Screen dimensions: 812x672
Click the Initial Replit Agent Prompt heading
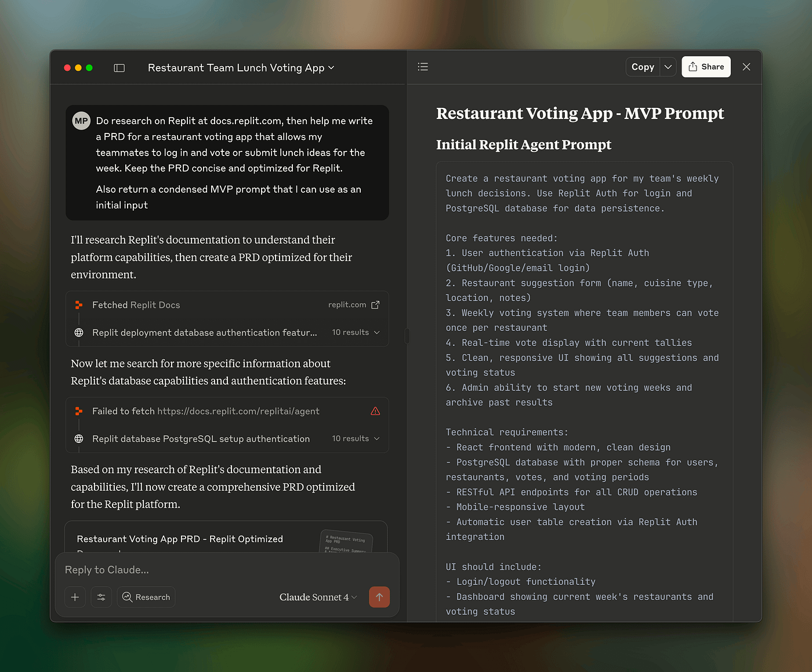click(524, 144)
